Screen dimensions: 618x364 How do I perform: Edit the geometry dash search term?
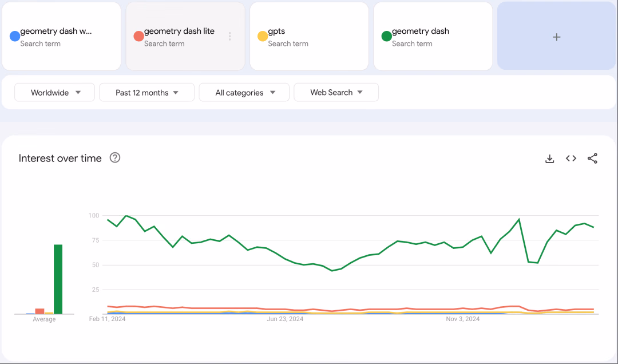421,31
